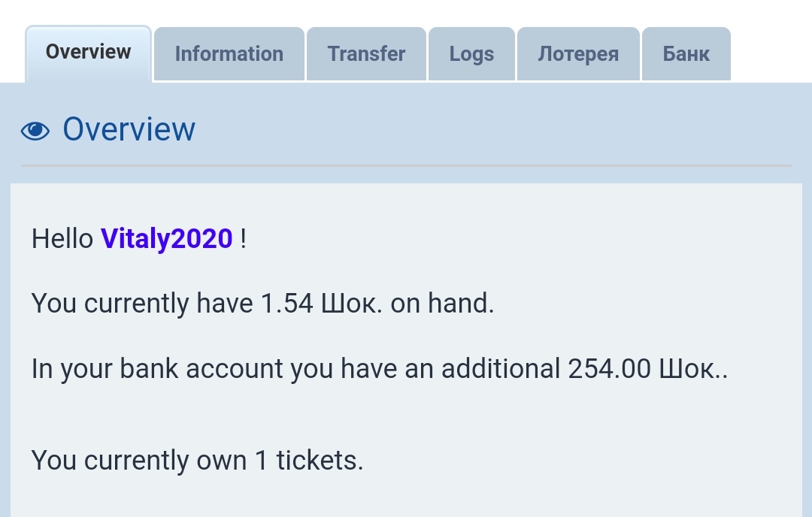Click the large Overview section heading
Screen dimensions: 812x517
pos(129,129)
